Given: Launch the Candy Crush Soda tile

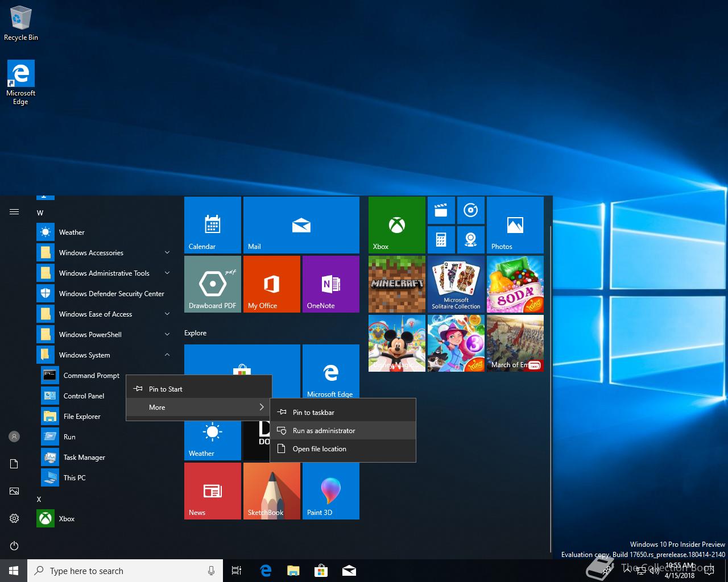Looking at the screenshot, I should 515,284.
